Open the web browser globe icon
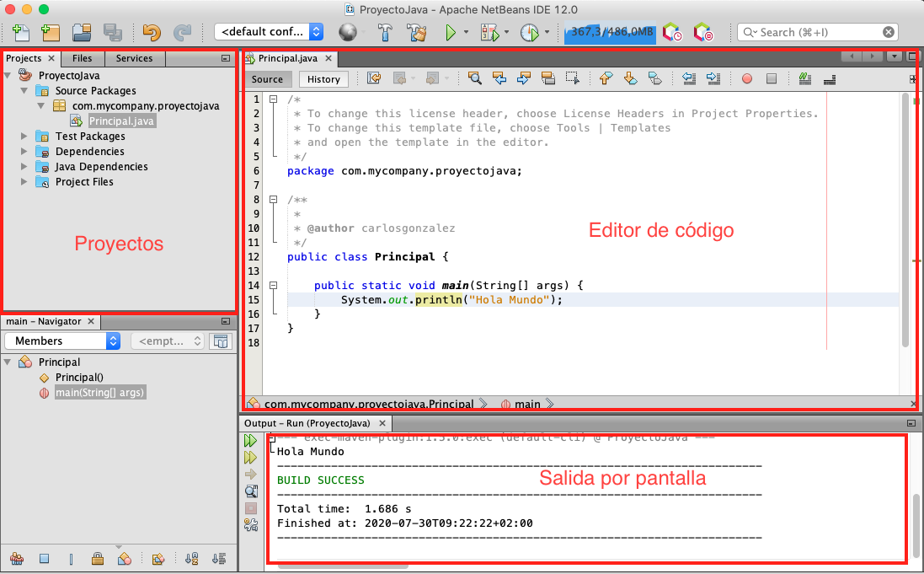 click(x=348, y=32)
